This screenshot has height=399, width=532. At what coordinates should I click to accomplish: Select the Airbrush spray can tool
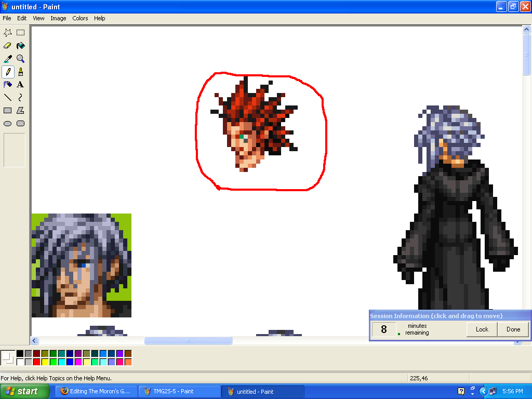click(8, 84)
